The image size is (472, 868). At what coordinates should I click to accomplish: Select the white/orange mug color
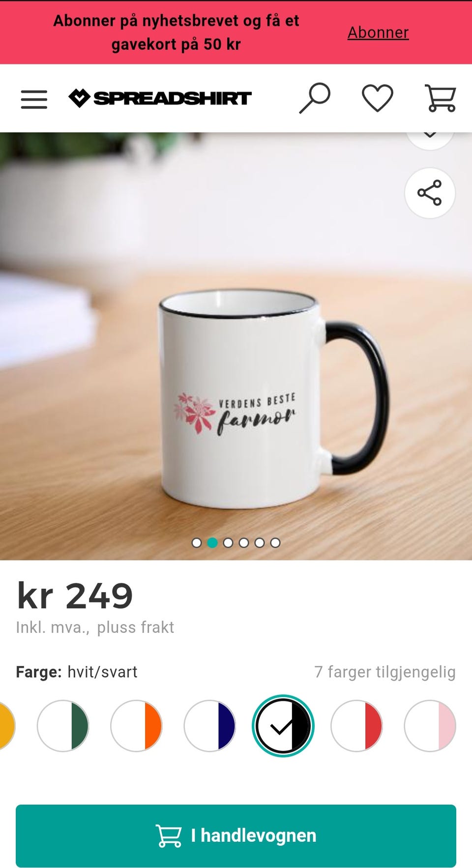[136, 726]
